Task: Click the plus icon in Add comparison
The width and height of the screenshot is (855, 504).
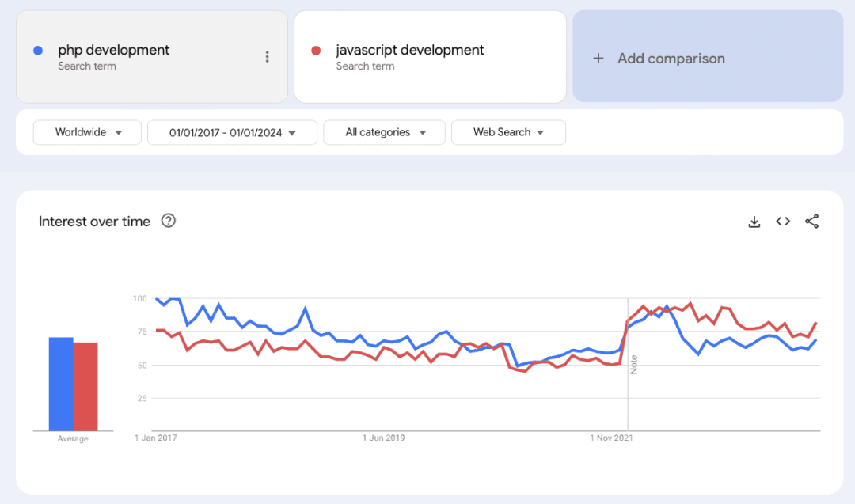Action: [x=598, y=59]
